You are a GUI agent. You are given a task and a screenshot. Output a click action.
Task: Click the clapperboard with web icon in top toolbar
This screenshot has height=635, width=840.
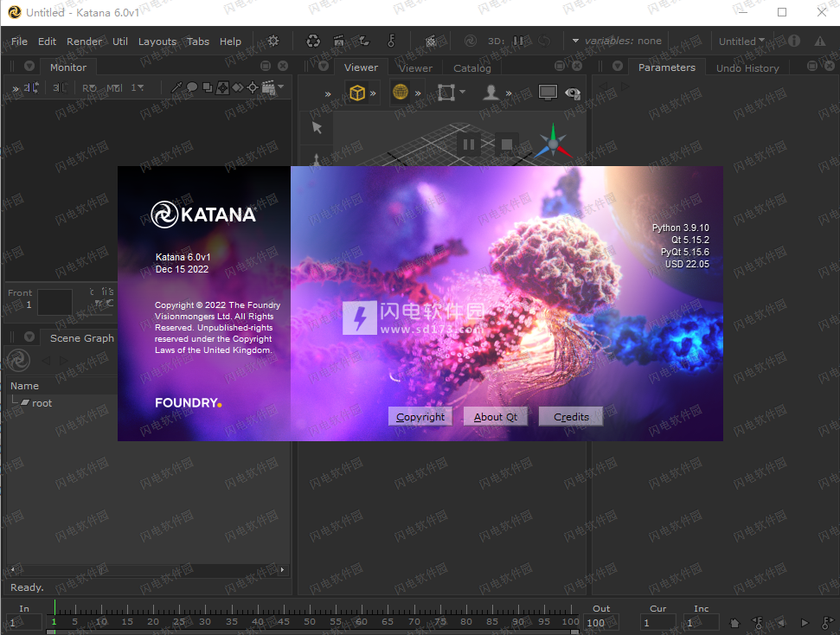pos(431,41)
